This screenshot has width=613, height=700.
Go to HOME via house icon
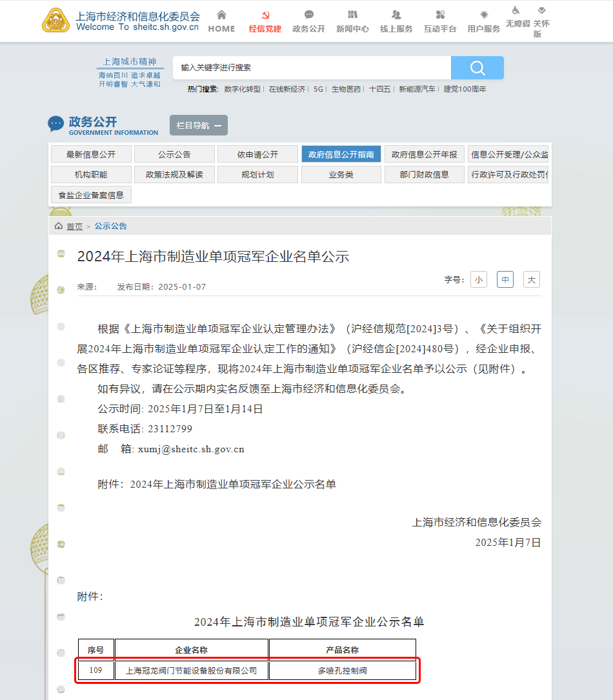pos(221,15)
